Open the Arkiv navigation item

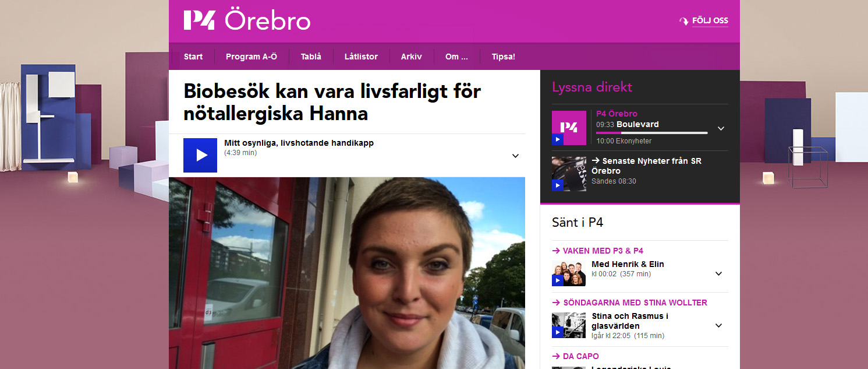click(412, 57)
